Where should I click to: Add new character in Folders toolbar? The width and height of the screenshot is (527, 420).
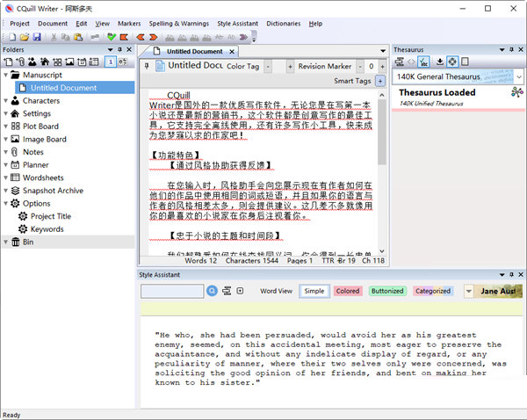click(x=32, y=62)
